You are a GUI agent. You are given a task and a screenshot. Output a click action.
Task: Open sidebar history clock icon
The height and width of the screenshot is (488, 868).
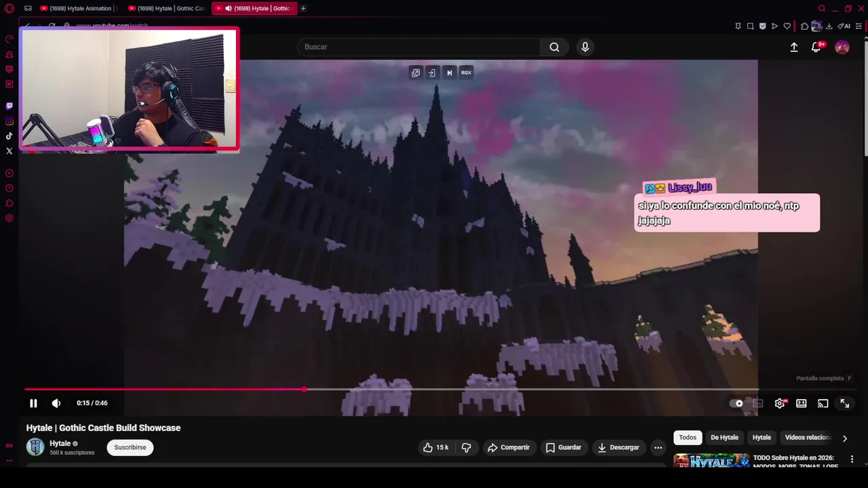coord(9,188)
